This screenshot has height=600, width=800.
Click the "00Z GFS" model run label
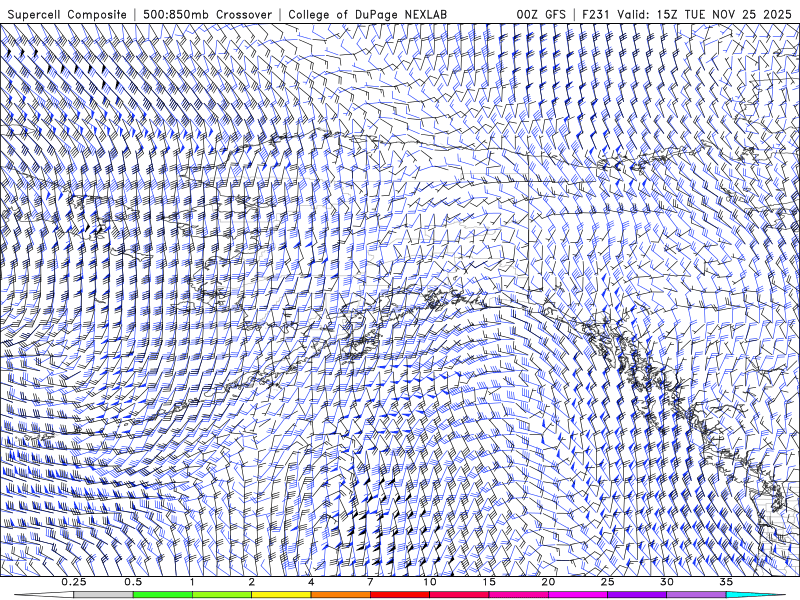click(541, 14)
